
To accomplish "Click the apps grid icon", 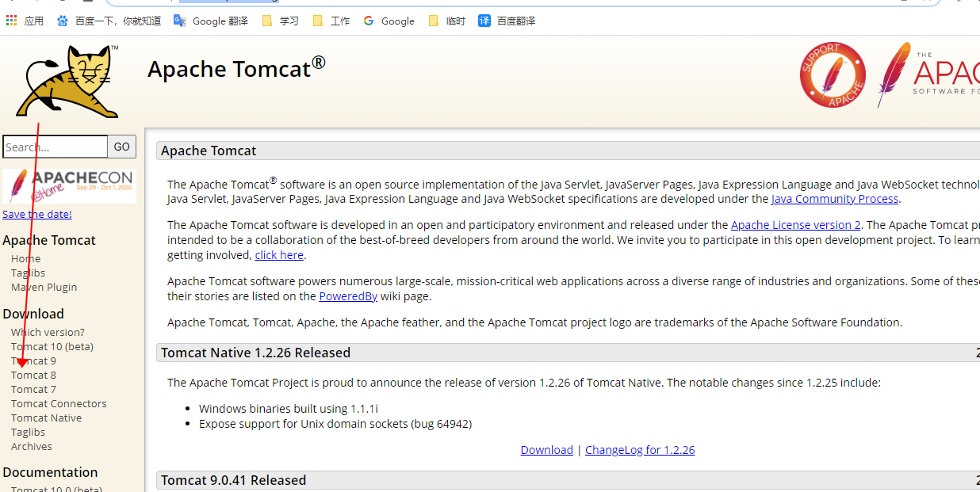I will pos(11,21).
